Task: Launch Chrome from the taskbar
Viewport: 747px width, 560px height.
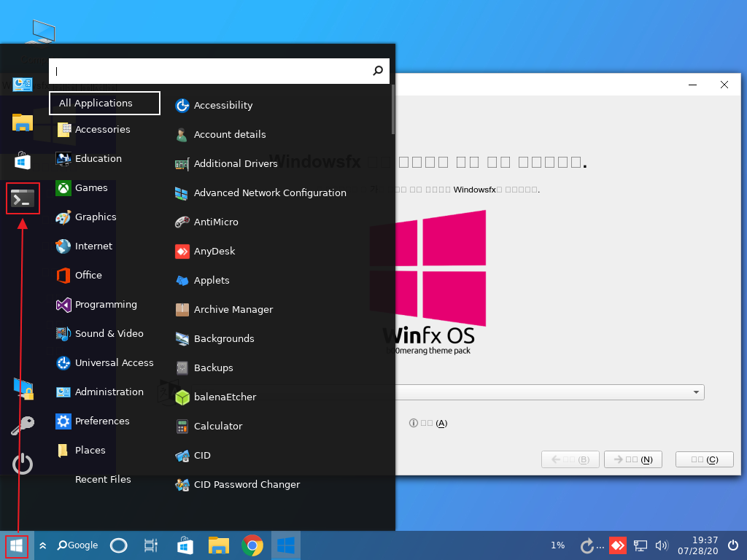Action: point(252,545)
